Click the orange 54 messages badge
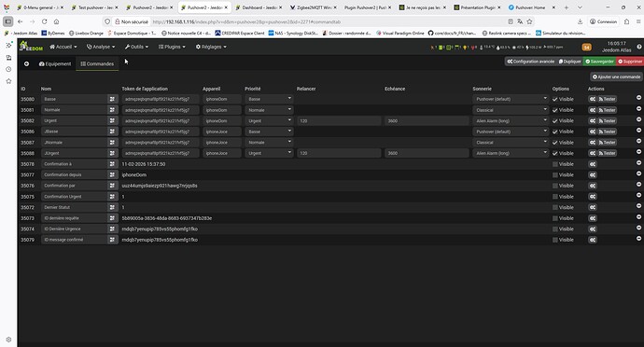Viewport: 644px width, 347px height. (x=586, y=48)
